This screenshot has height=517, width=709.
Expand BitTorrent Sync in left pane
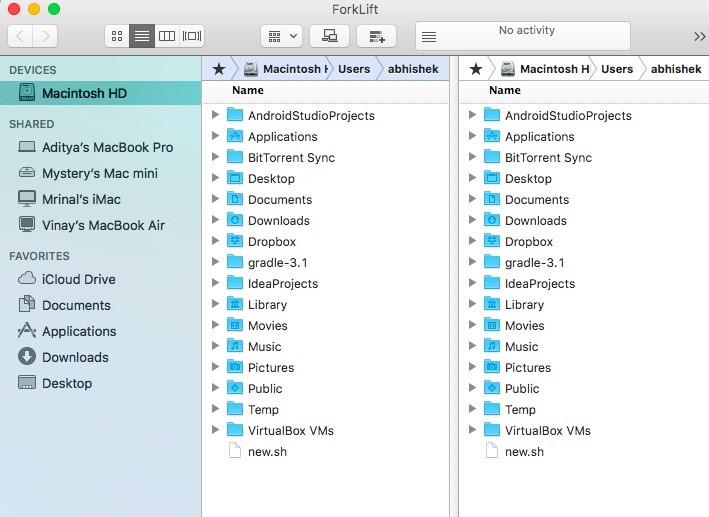click(x=216, y=157)
